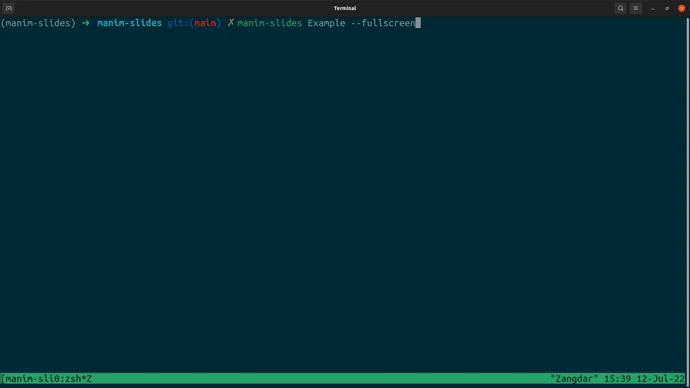The image size is (690, 388).
Task: Click the "Zangdar" hostname in status bar
Action: pos(574,379)
